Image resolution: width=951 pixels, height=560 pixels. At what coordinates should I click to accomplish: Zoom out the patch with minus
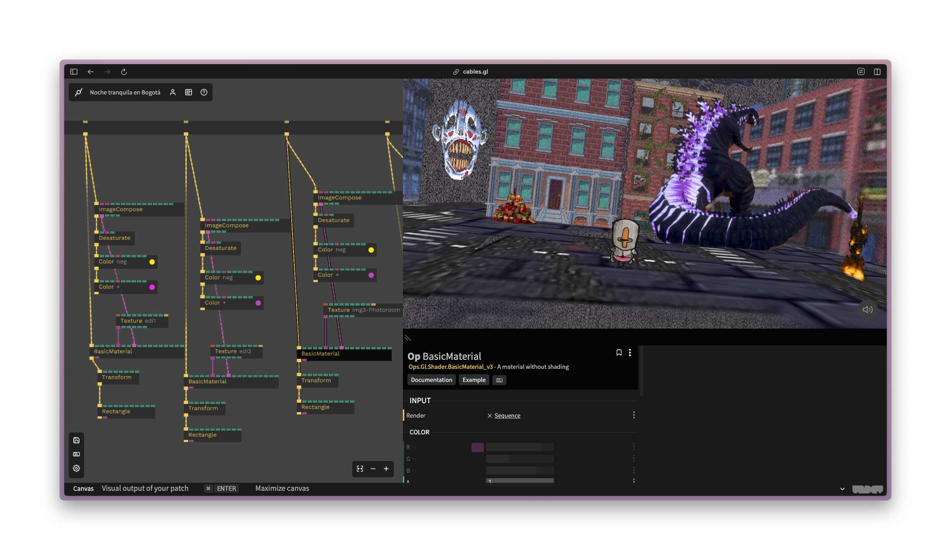point(373,469)
